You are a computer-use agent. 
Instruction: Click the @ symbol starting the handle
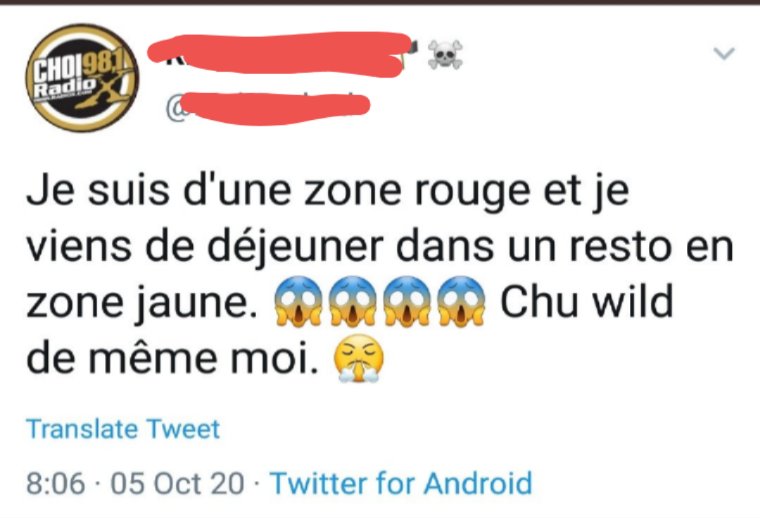175,109
